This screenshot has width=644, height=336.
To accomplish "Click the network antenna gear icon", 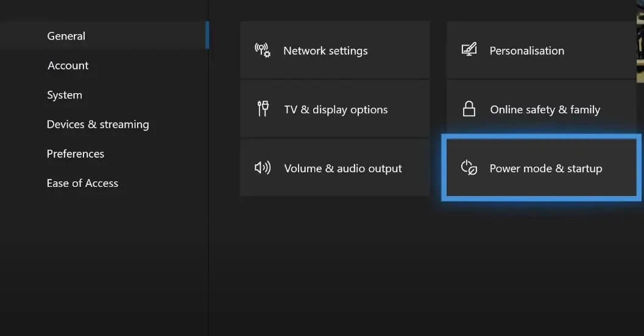I will tap(263, 51).
